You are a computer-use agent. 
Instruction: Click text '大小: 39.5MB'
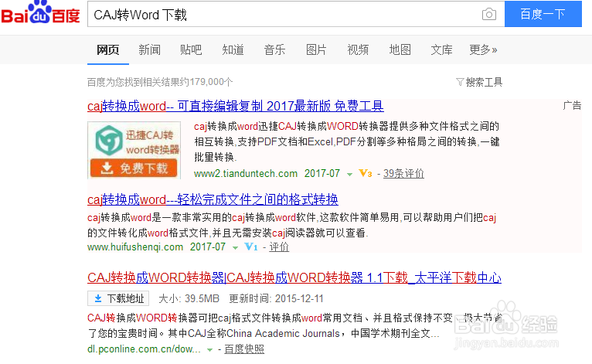pos(189,298)
